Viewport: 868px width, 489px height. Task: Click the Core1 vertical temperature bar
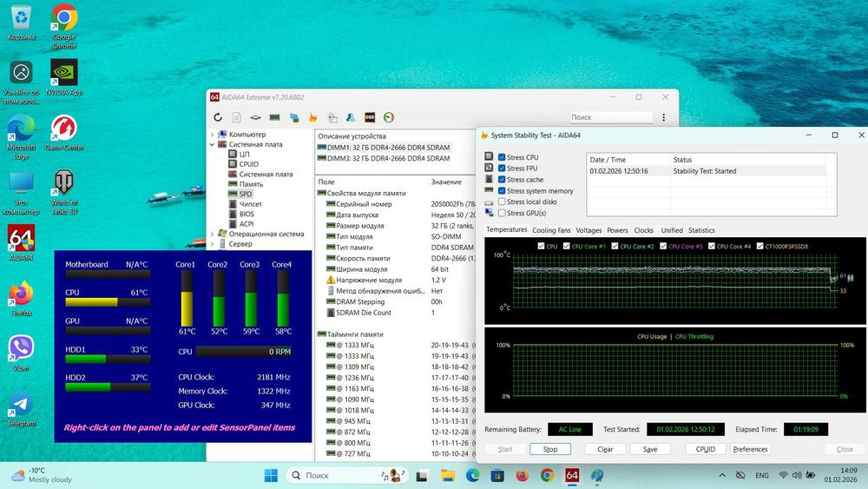pyautogui.click(x=187, y=299)
